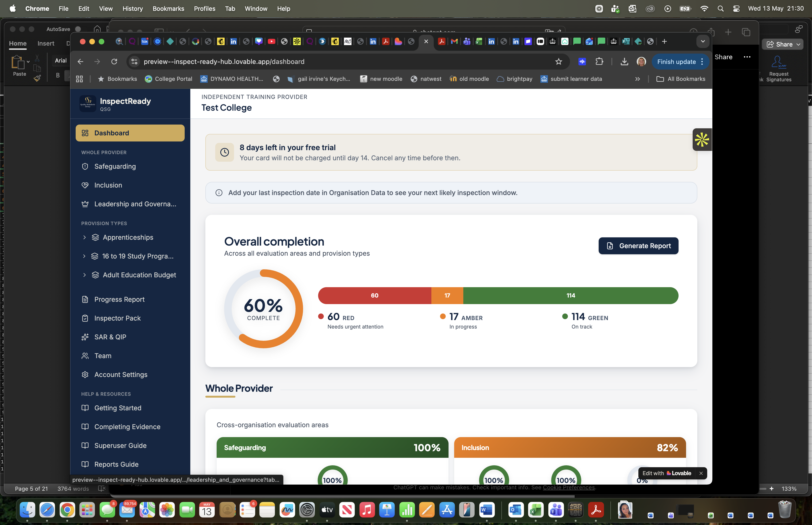Open Share dropdown in Word window
This screenshot has width=812, height=525.
click(x=783, y=44)
